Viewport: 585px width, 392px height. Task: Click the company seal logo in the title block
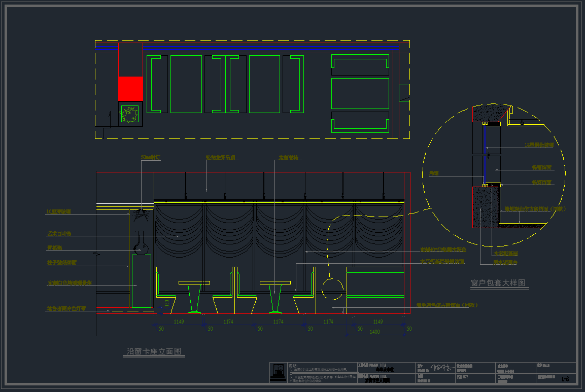click(278, 373)
